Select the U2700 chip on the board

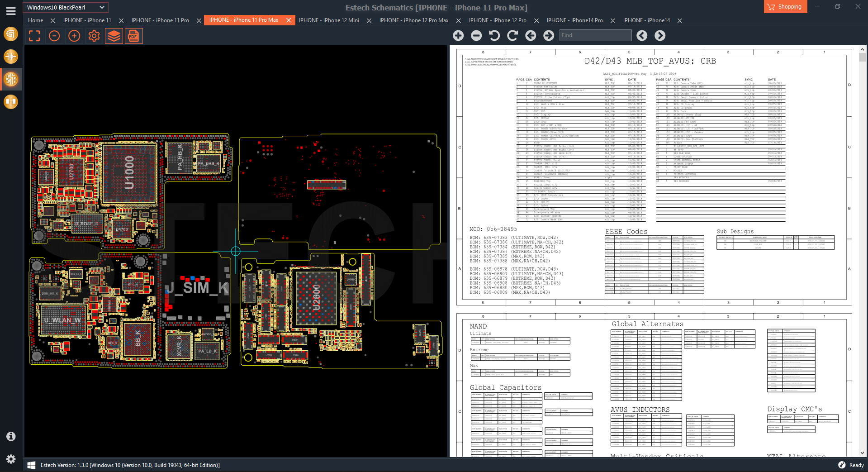tap(71, 172)
